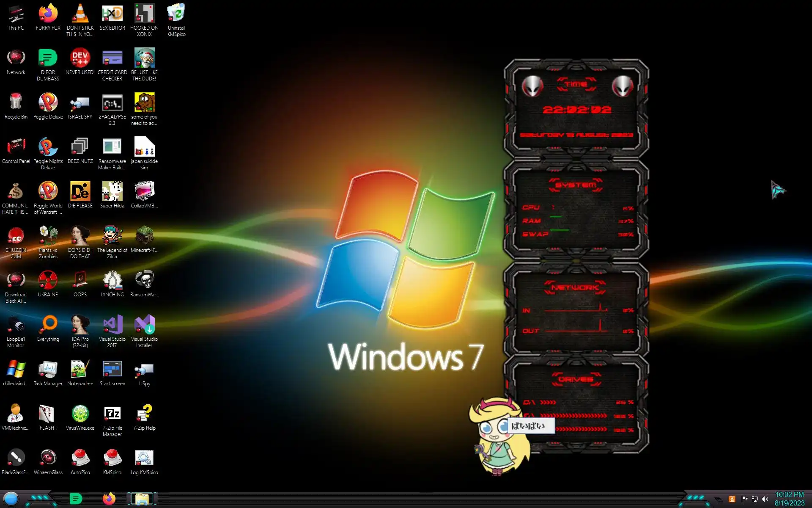Screen dimensions: 812x508
Task: Open the ILSpy desktop icon
Action: click(144, 370)
